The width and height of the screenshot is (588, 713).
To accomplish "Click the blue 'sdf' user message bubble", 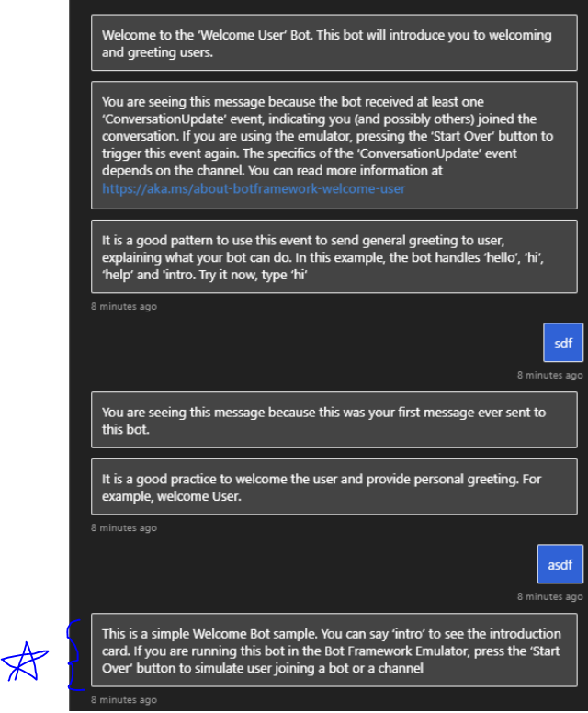I will [x=563, y=343].
